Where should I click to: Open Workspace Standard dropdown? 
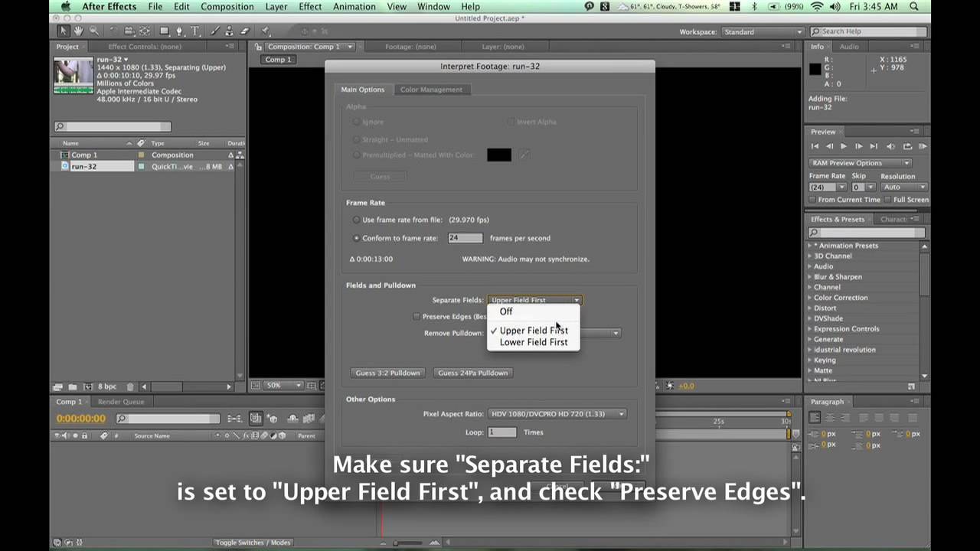(762, 31)
